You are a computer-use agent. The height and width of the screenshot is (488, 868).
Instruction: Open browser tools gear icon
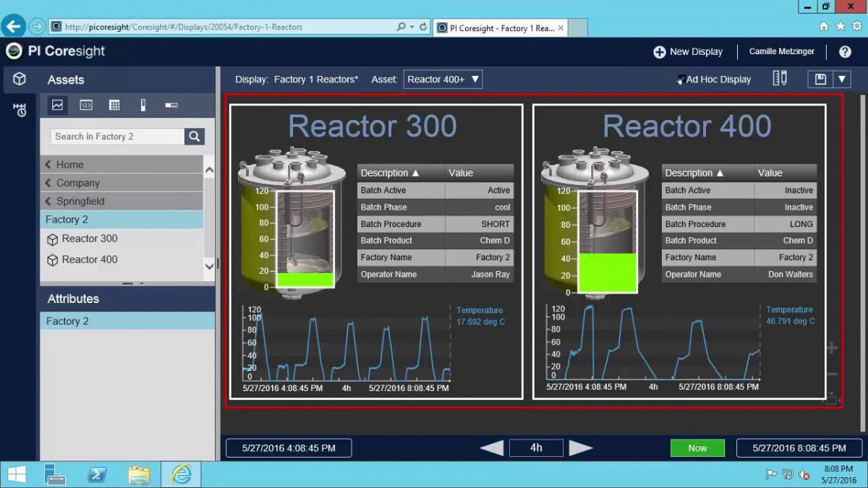(856, 26)
